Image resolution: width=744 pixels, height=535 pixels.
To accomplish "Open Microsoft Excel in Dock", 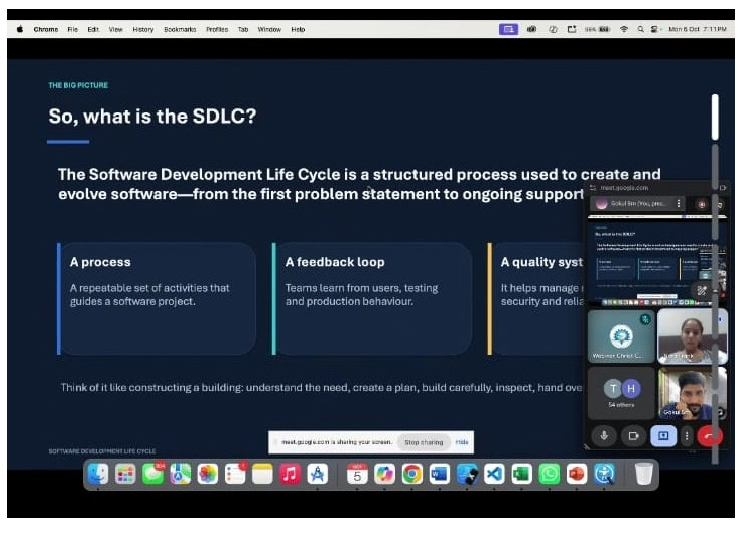I will pyautogui.click(x=521, y=474).
